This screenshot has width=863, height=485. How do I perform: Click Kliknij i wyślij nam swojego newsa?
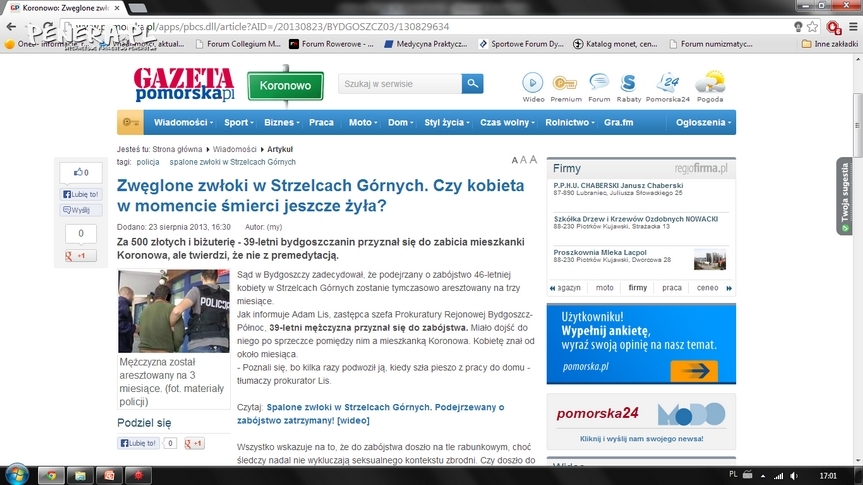[x=641, y=439]
